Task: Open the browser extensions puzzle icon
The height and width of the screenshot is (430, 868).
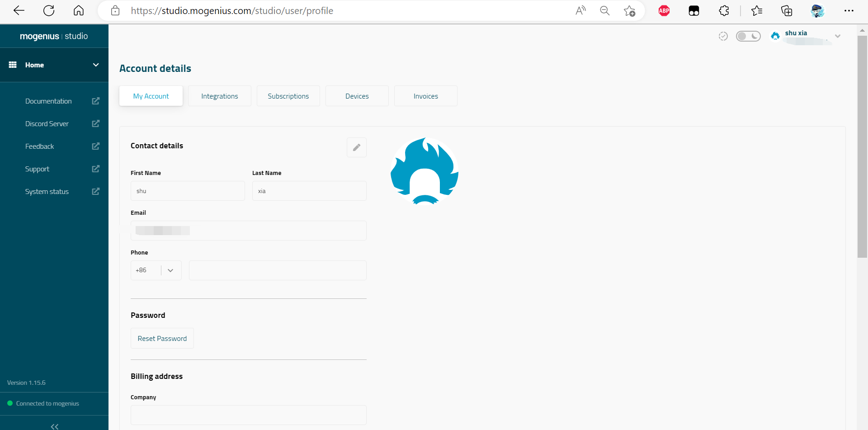Action: point(724,11)
